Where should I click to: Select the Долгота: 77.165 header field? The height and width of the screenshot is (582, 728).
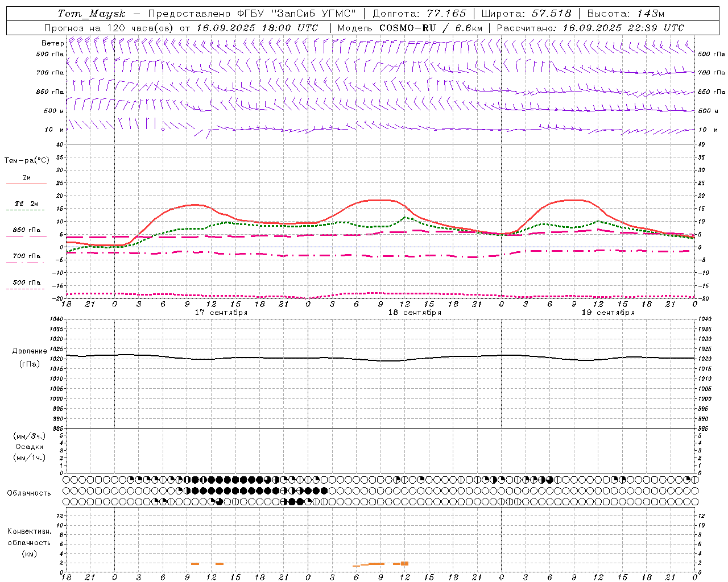[419, 14]
